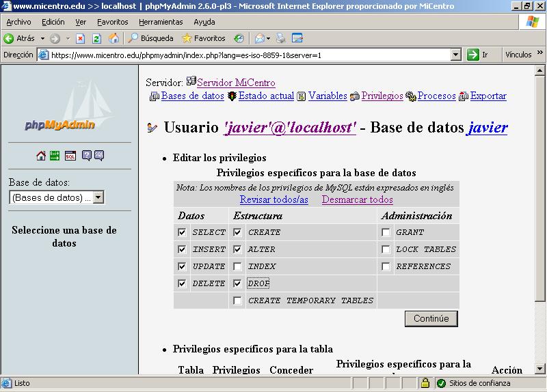Enable the GRANT privilege
Screen dimensions: 547x392
coord(386,232)
